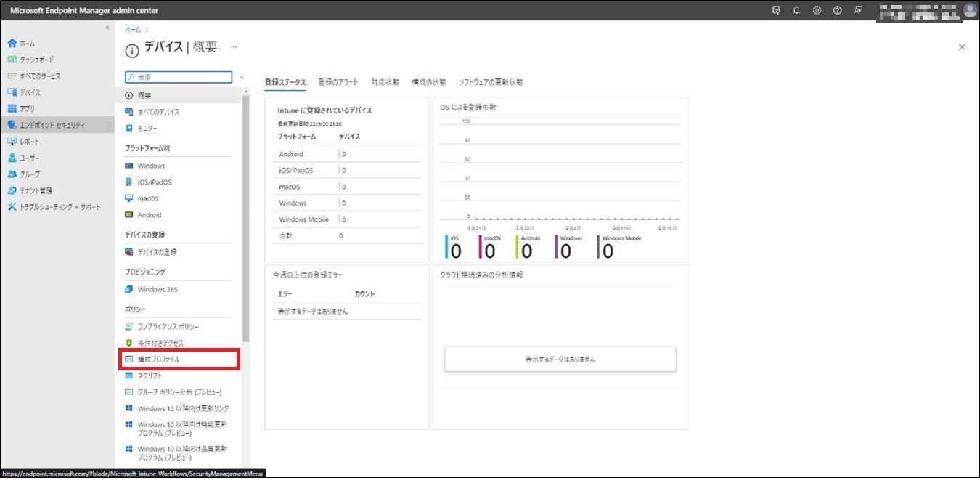Collapse the main left navigation sidebar

tap(107, 28)
